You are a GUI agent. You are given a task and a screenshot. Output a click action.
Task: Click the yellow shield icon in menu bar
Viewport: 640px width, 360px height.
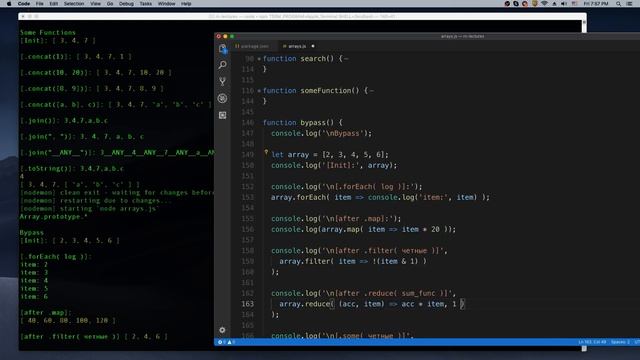click(535, 4)
